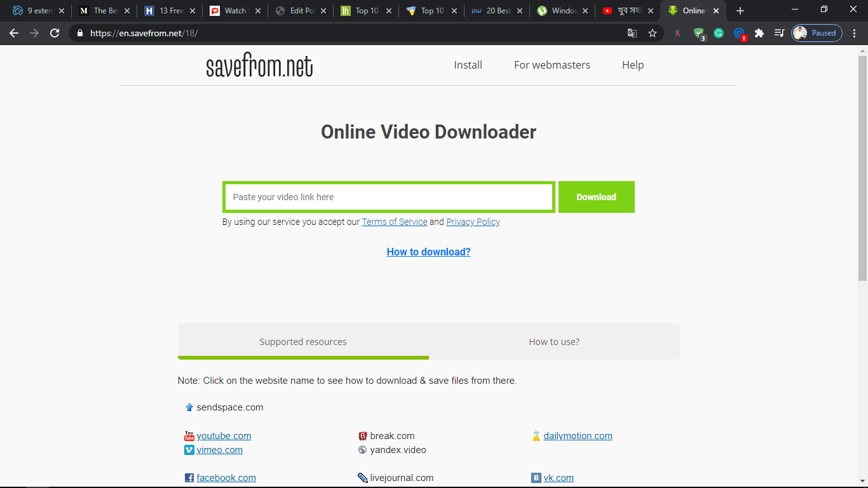
Task: Open a new browser tab
Action: point(740,11)
